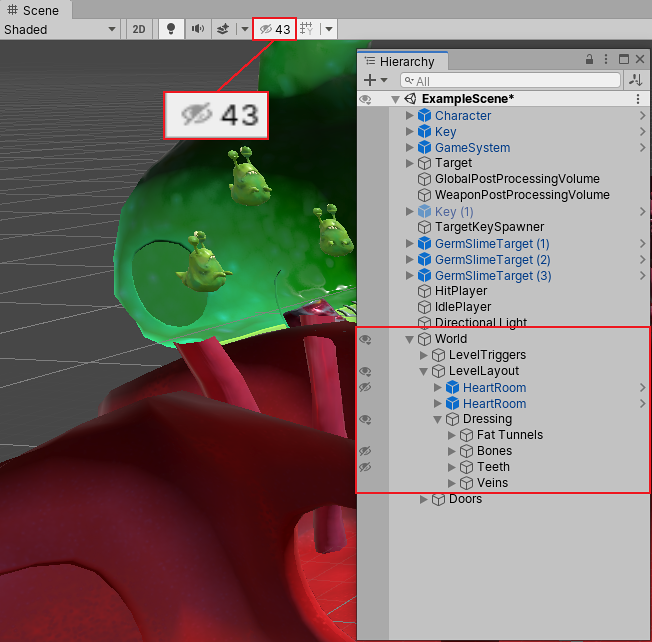Toggle skybox and effects layers button
Screen dimensions: 652x642
(223, 29)
